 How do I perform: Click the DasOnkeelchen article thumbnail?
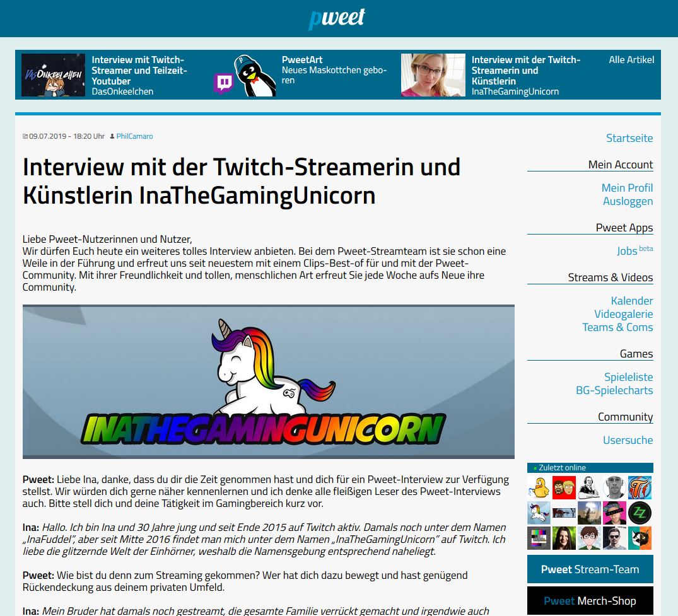click(53, 75)
